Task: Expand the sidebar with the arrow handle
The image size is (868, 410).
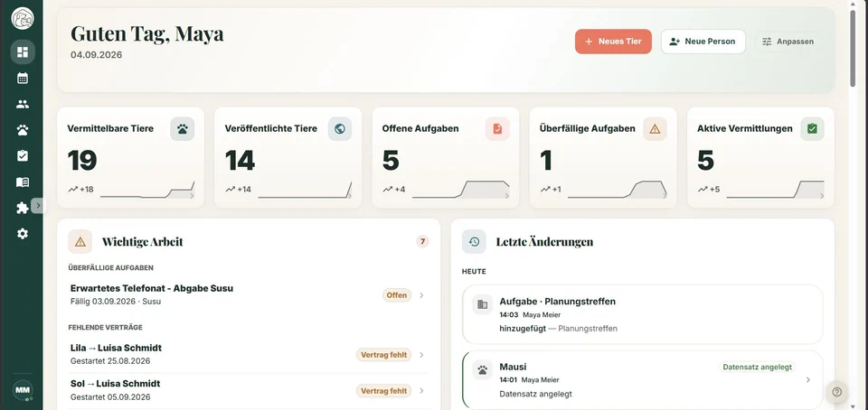Action: pyautogui.click(x=38, y=206)
